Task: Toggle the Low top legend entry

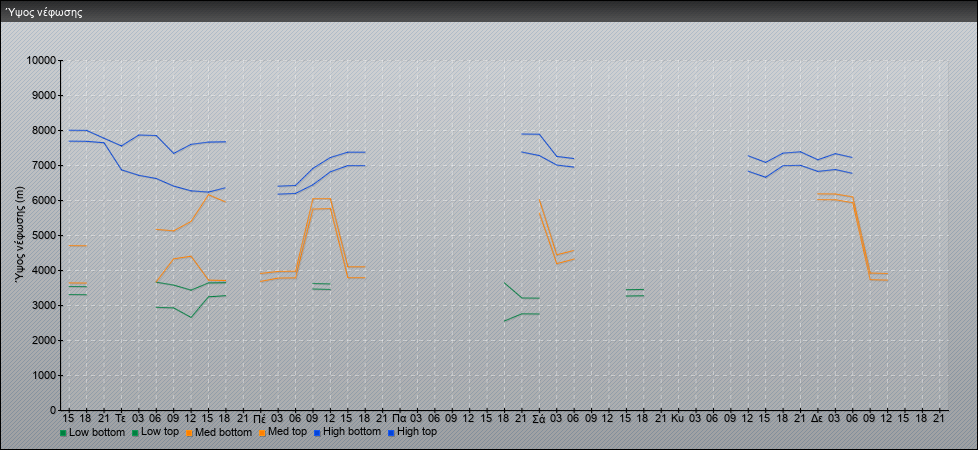Action: tap(155, 432)
